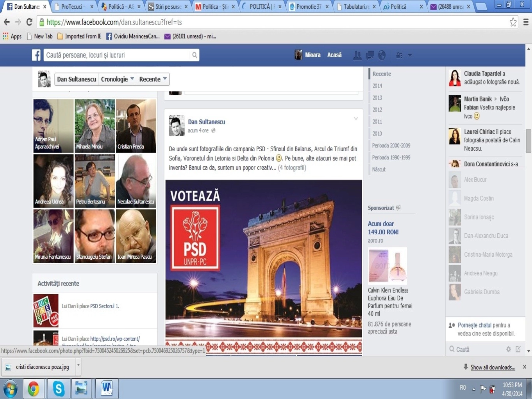The width and height of the screenshot is (532, 399).
Task: Open Cristian Preda's friend thumbnail
Action: click(136, 126)
